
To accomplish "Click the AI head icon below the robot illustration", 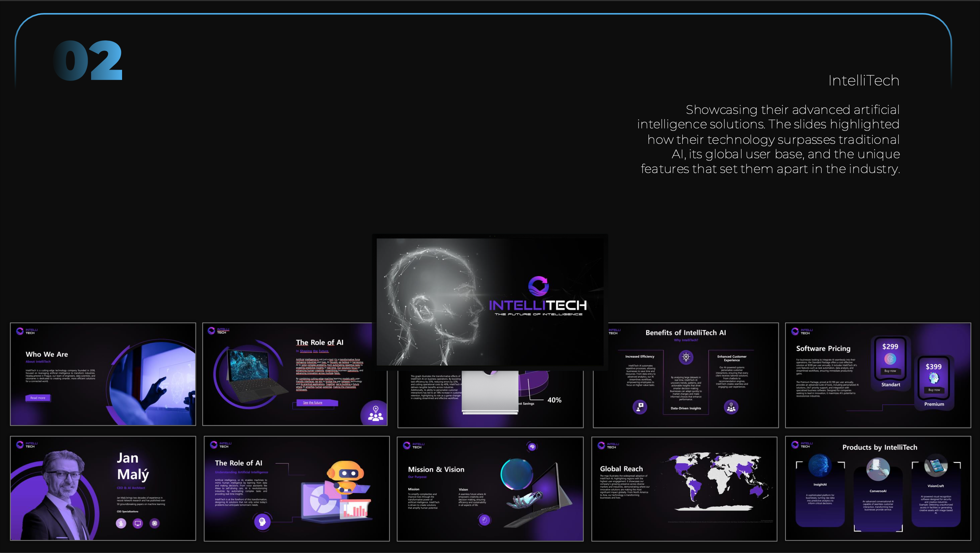I will 262,521.
